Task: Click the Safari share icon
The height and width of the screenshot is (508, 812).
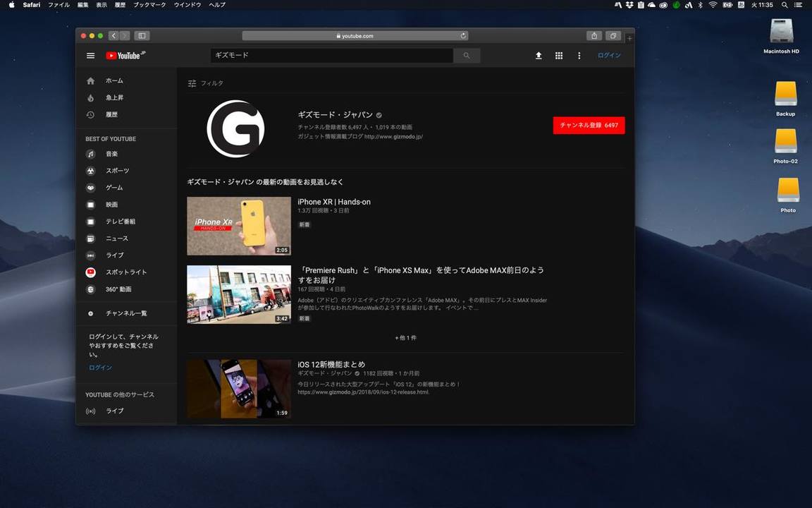Action: click(594, 36)
